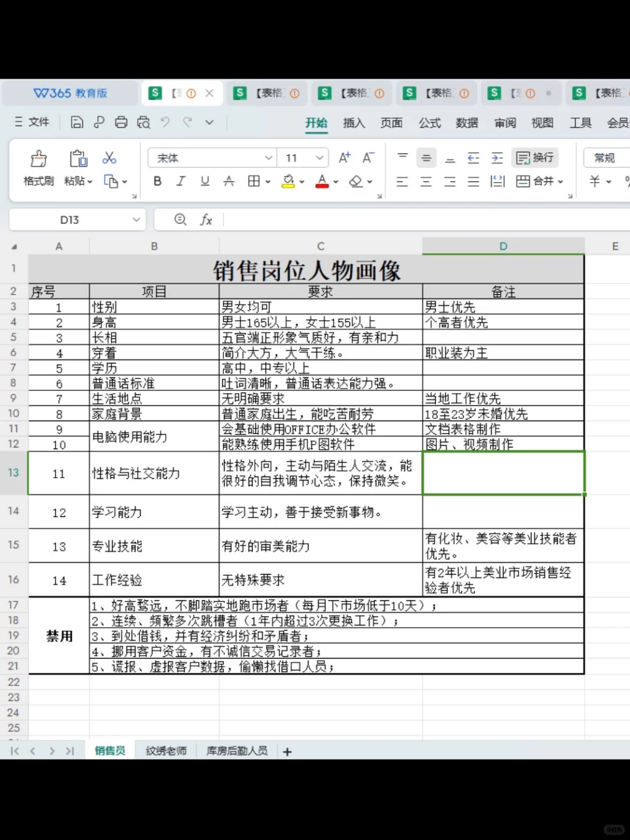630x840 pixels.
Task: Click the Undo arrow icon
Action: tap(165, 122)
